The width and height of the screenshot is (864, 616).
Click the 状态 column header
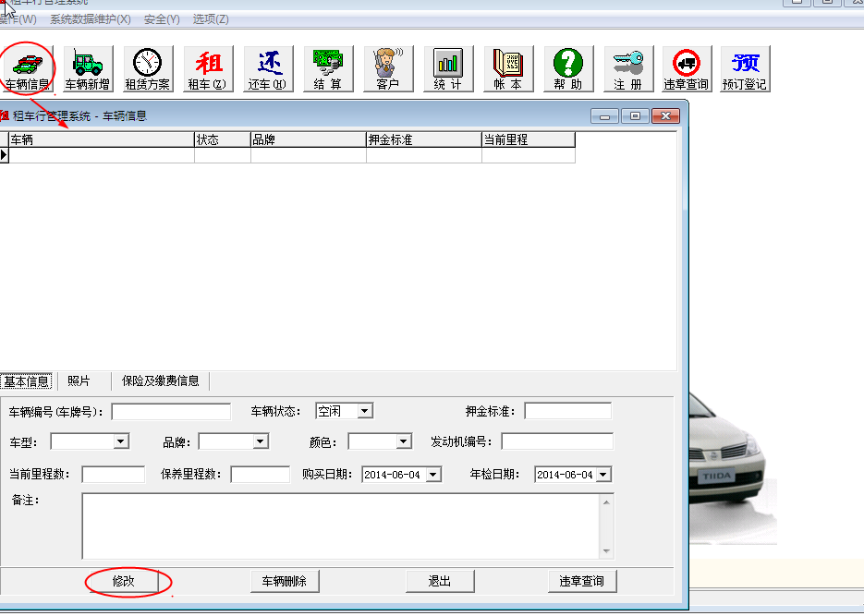point(223,139)
